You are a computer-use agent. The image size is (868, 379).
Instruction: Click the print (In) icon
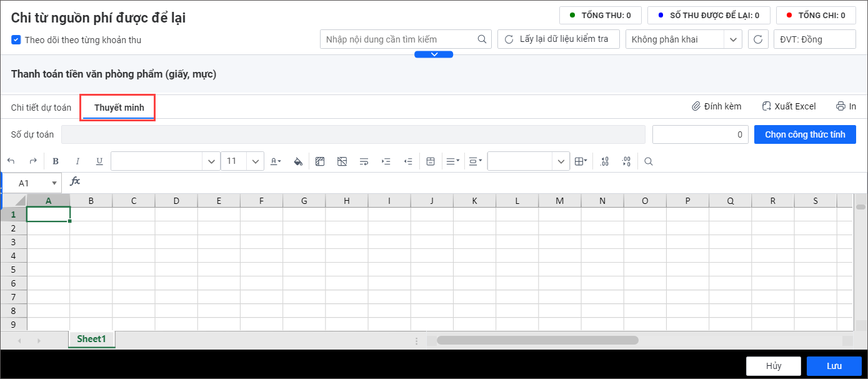(841, 106)
